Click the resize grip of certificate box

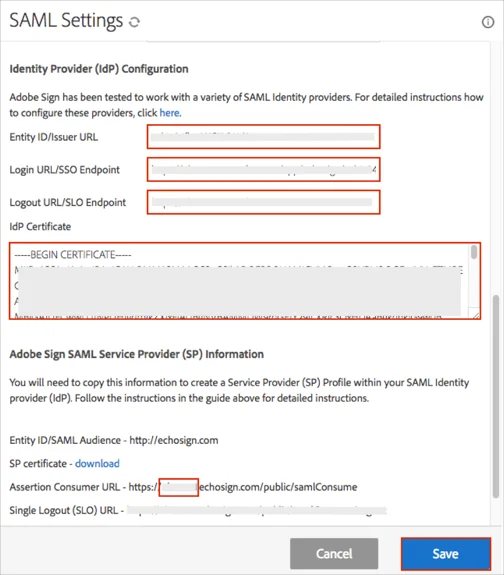(476, 315)
